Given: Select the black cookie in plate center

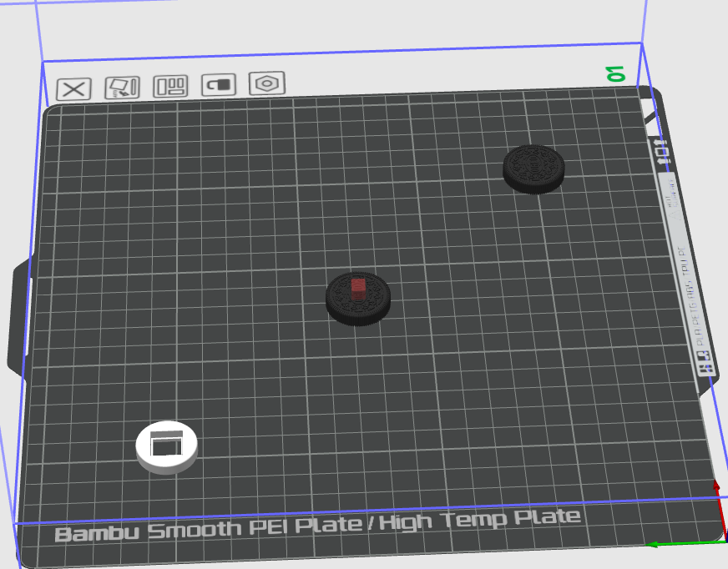Looking at the screenshot, I should click(x=358, y=299).
